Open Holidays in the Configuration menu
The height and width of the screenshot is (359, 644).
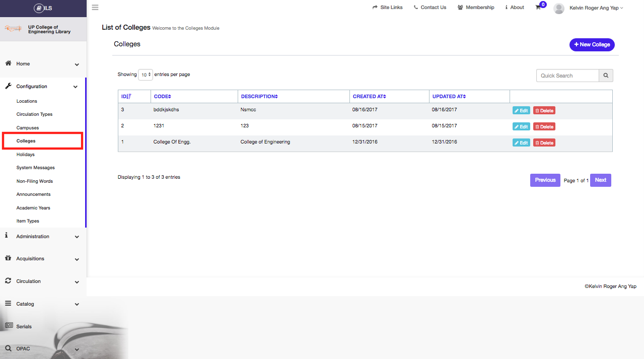(x=26, y=155)
